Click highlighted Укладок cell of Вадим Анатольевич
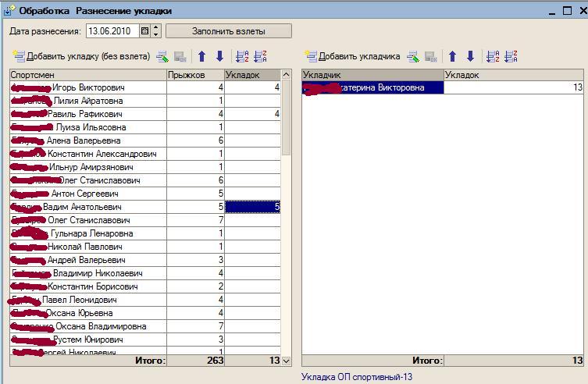 (x=252, y=207)
